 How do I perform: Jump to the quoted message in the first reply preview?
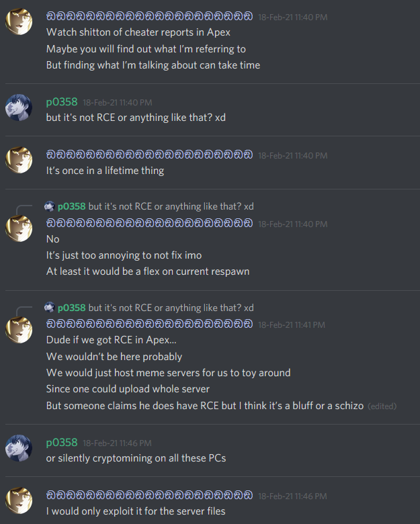[x=171, y=206]
